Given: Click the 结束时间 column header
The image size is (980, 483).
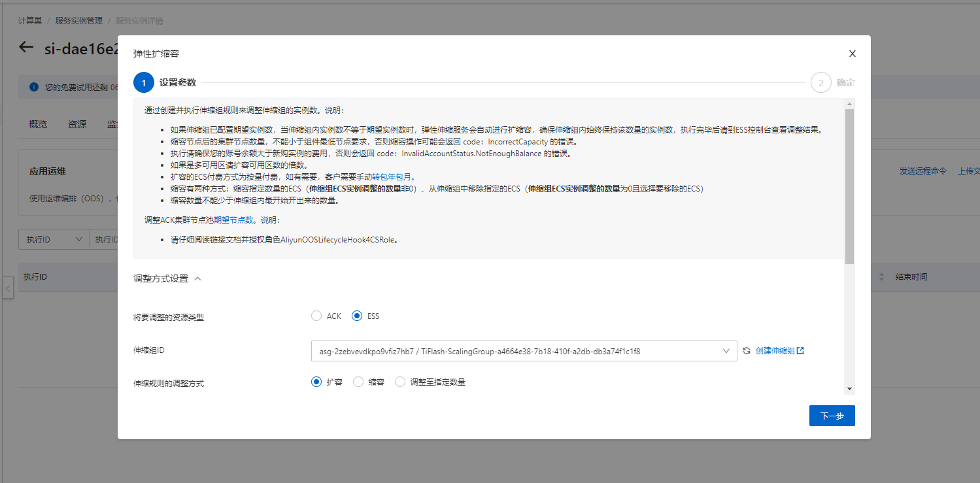Looking at the screenshot, I should pyautogui.click(x=911, y=277).
